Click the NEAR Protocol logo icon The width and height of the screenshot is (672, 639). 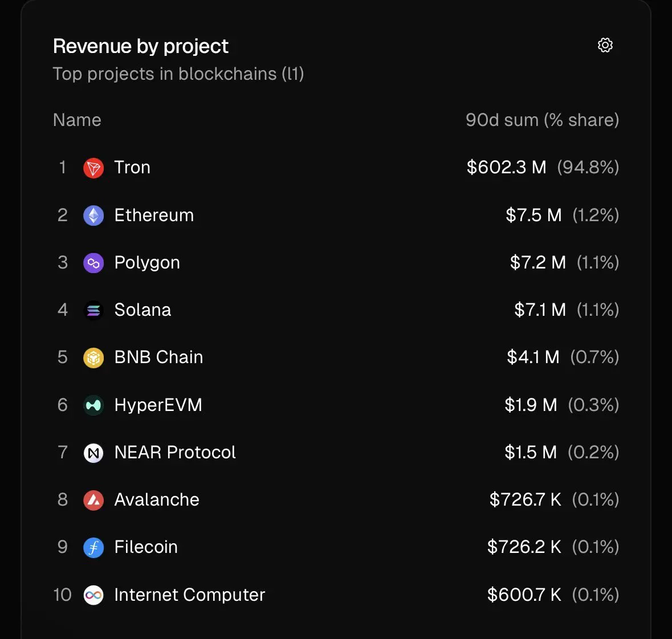[x=93, y=453]
